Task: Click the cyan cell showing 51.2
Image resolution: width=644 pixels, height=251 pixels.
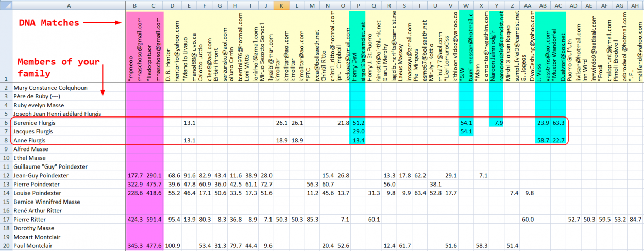Action: (358, 123)
